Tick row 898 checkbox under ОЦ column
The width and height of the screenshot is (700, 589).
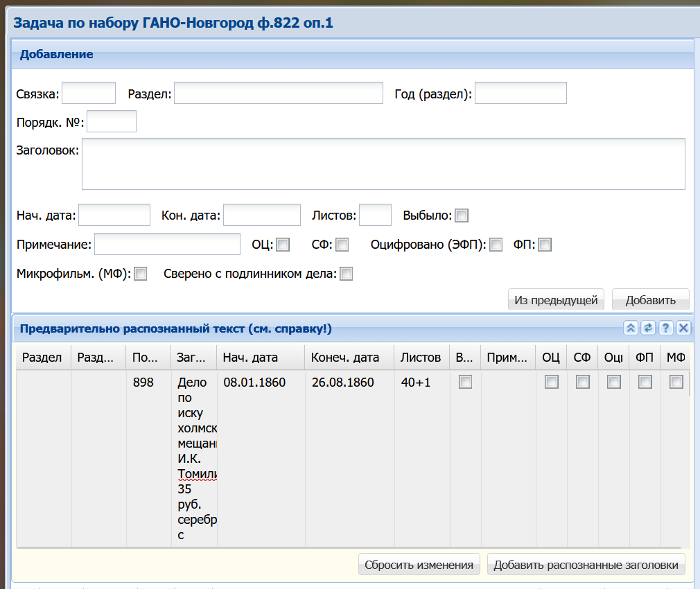pyautogui.click(x=552, y=382)
